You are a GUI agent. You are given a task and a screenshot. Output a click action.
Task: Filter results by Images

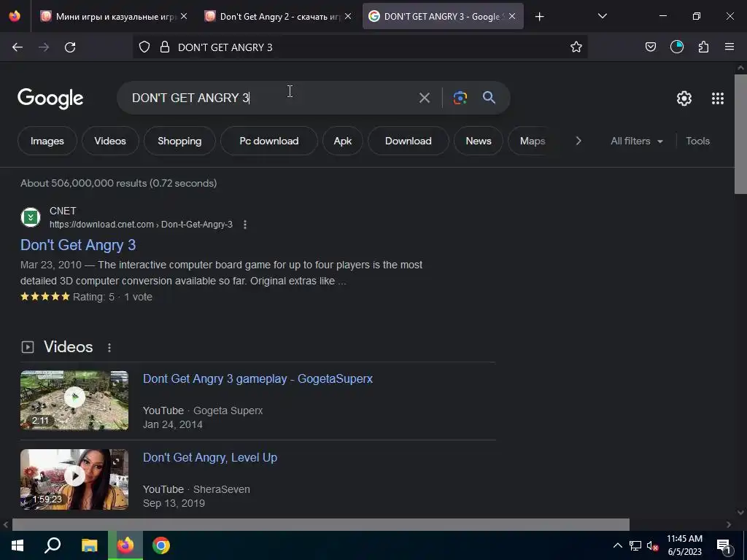pyautogui.click(x=47, y=141)
